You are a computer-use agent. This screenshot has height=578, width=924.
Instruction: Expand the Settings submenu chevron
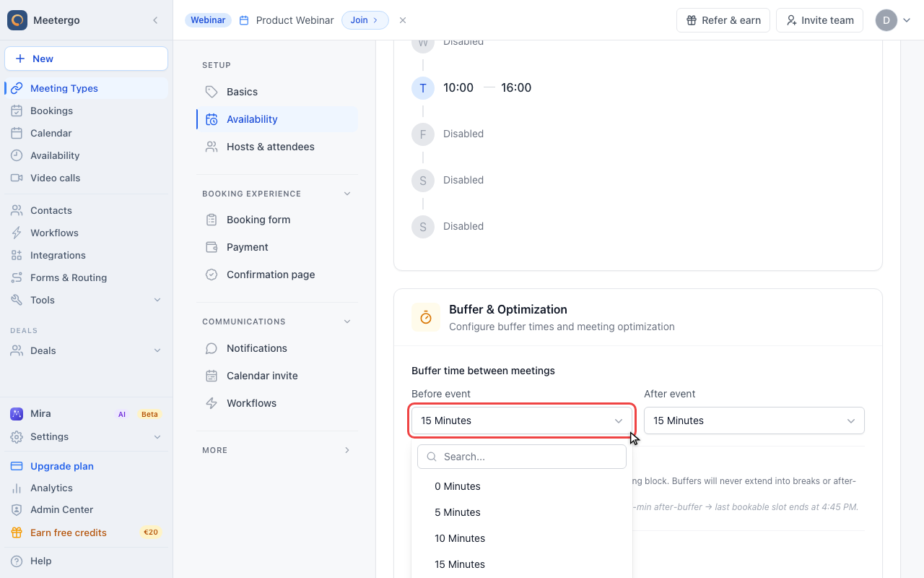[157, 436]
